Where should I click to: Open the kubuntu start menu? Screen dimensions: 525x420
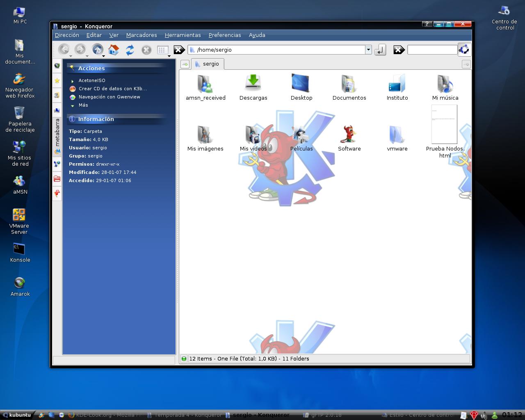point(17,415)
